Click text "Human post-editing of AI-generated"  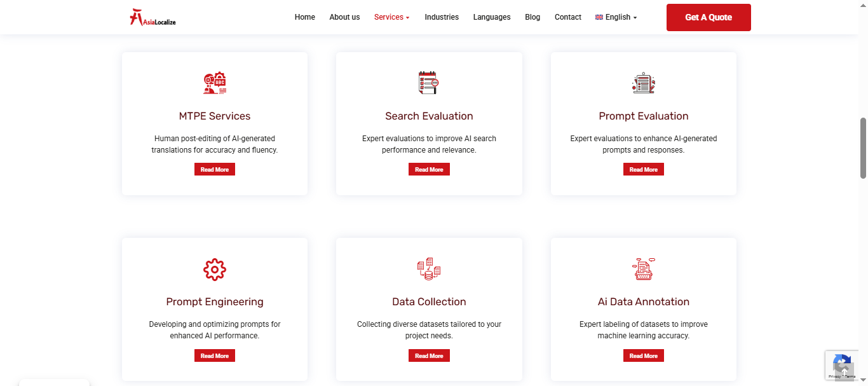point(215,139)
